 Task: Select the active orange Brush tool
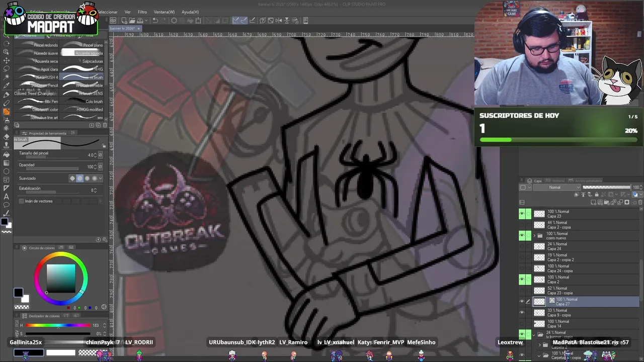[6, 112]
